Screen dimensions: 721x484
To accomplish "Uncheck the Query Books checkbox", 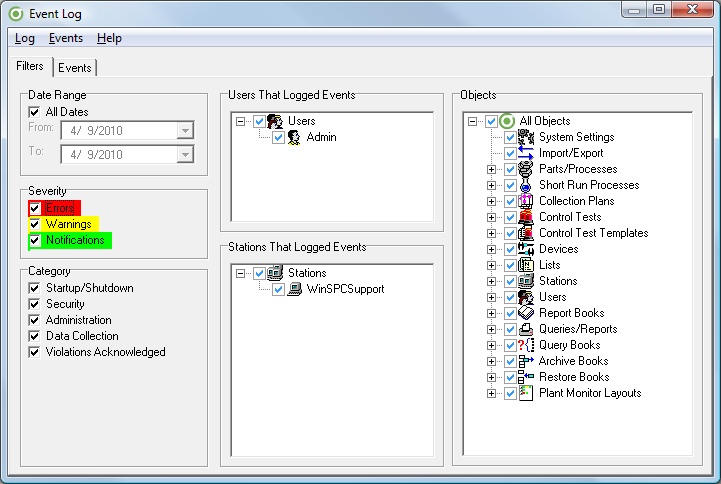I will click(x=510, y=345).
